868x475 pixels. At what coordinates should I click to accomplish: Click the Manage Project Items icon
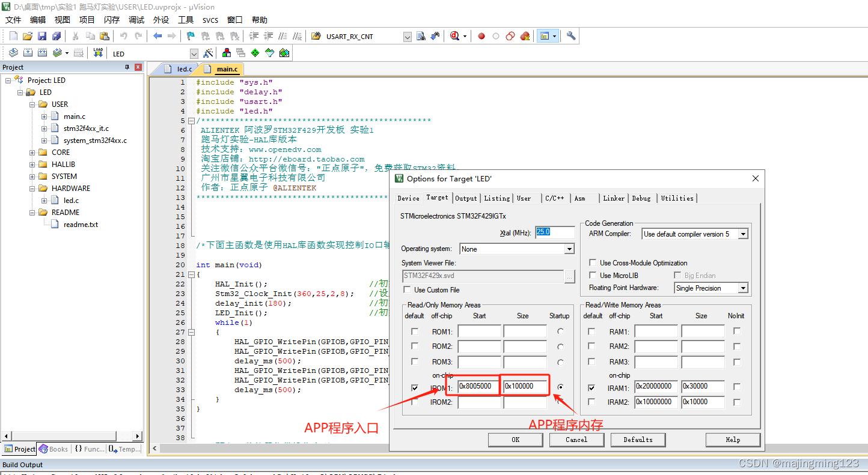point(226,52)
